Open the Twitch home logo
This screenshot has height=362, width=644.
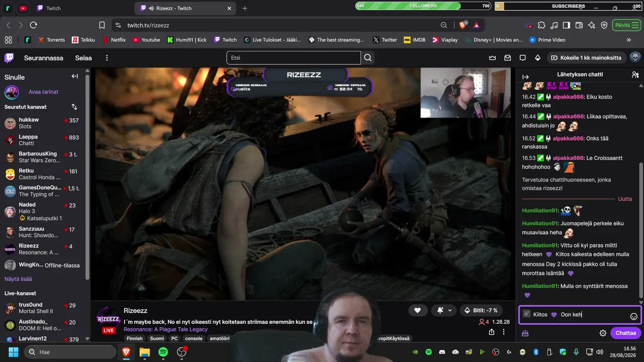tap(9, 58)
